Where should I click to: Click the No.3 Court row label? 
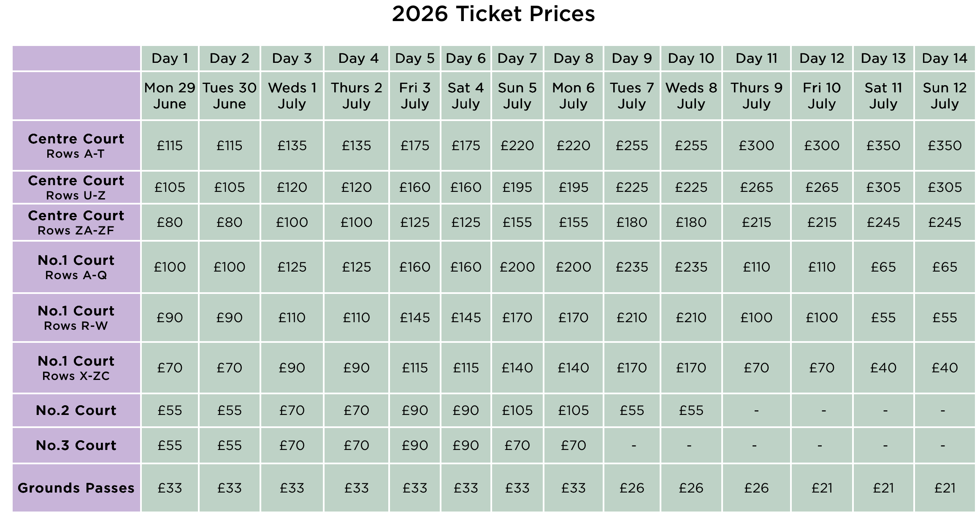tap(76, 445)
